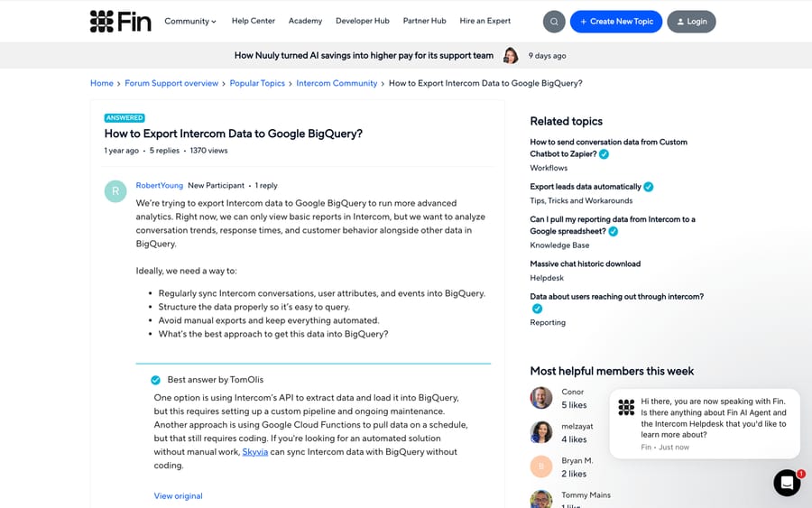Click the "1370 views" text
The image size is (812, 508).
click(208, 151)
